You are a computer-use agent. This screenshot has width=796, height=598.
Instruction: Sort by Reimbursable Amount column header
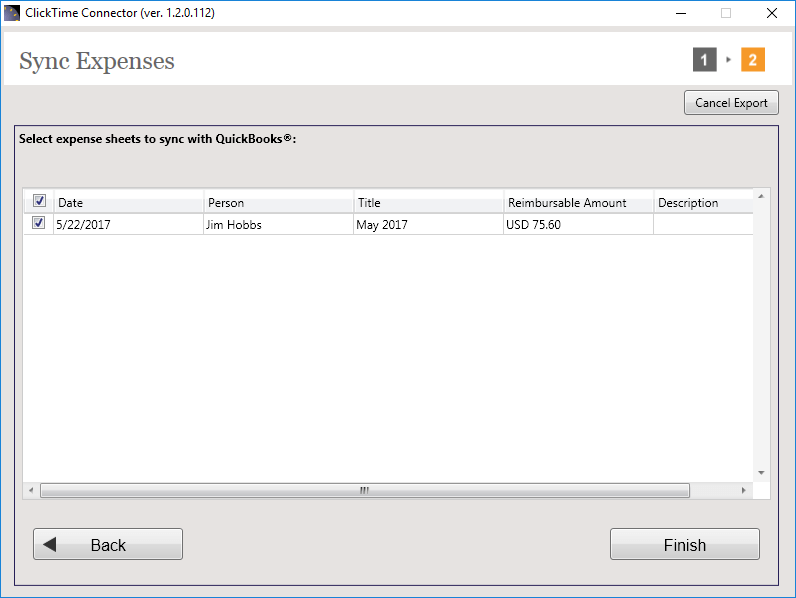tap(578, 203)
